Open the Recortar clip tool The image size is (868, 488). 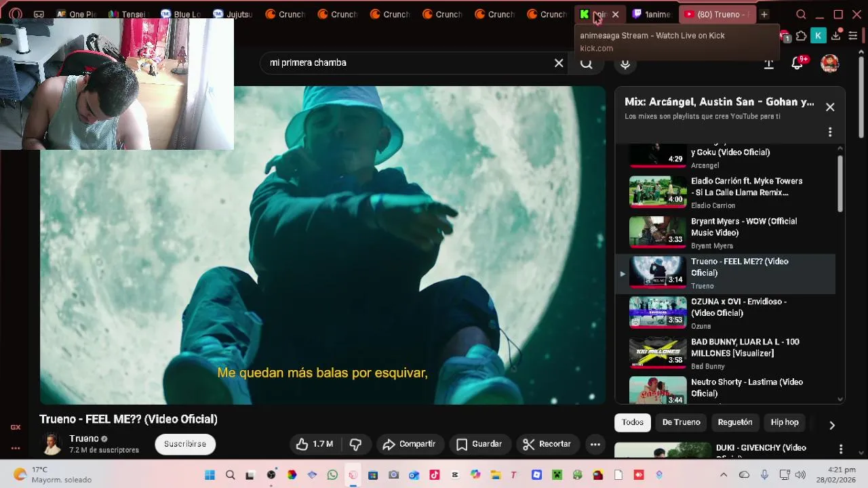pos(547,444)
